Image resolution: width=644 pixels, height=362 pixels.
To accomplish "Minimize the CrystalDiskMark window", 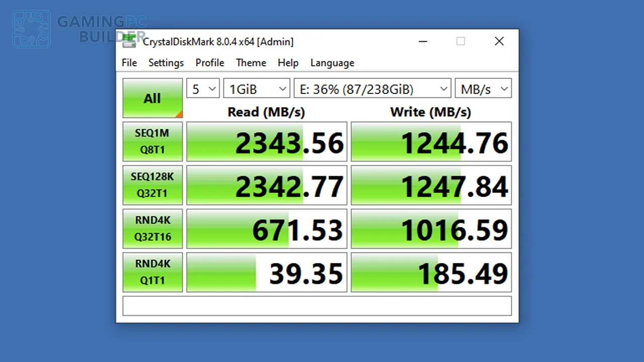I will [423, 41].
